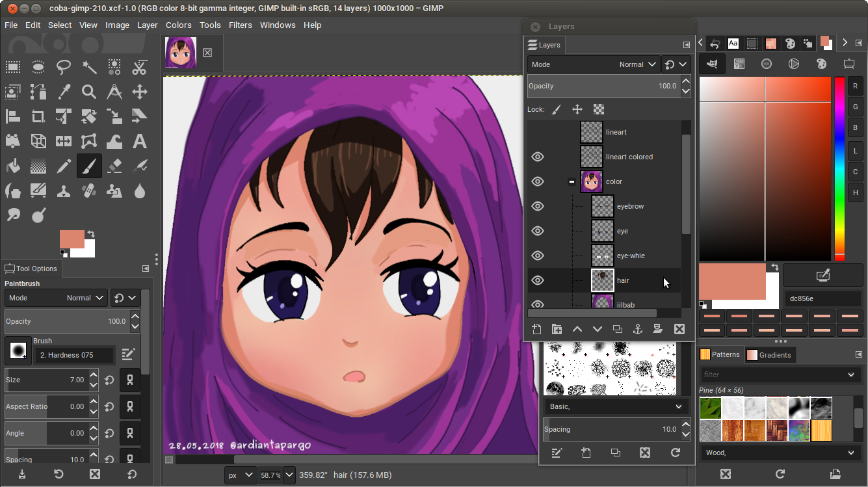
Task: Open the layer group creation icon
Action: point(557,329)
